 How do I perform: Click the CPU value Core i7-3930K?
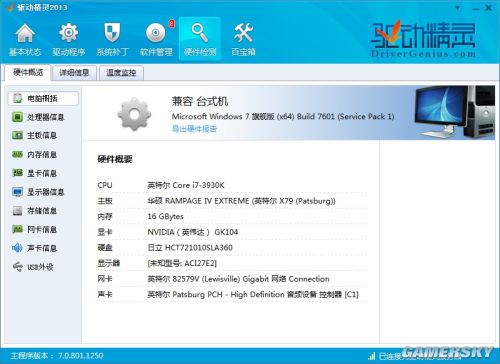point(186,185)
